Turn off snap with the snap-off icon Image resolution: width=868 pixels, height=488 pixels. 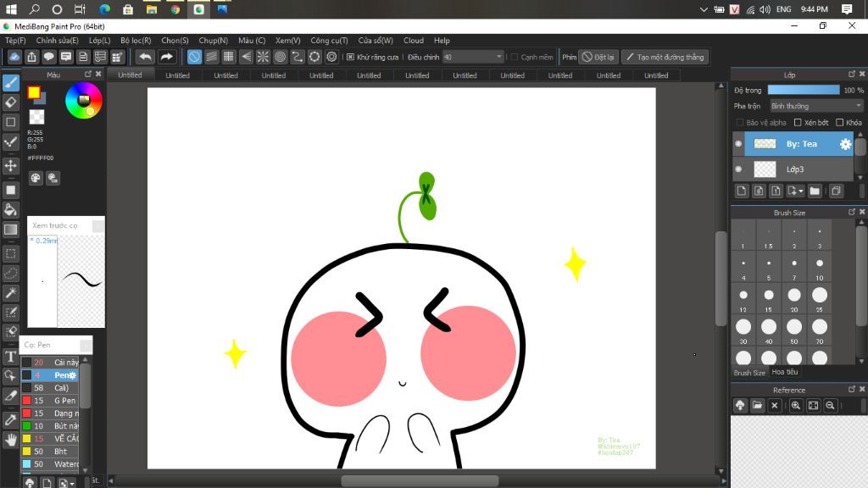click(194, 57)
